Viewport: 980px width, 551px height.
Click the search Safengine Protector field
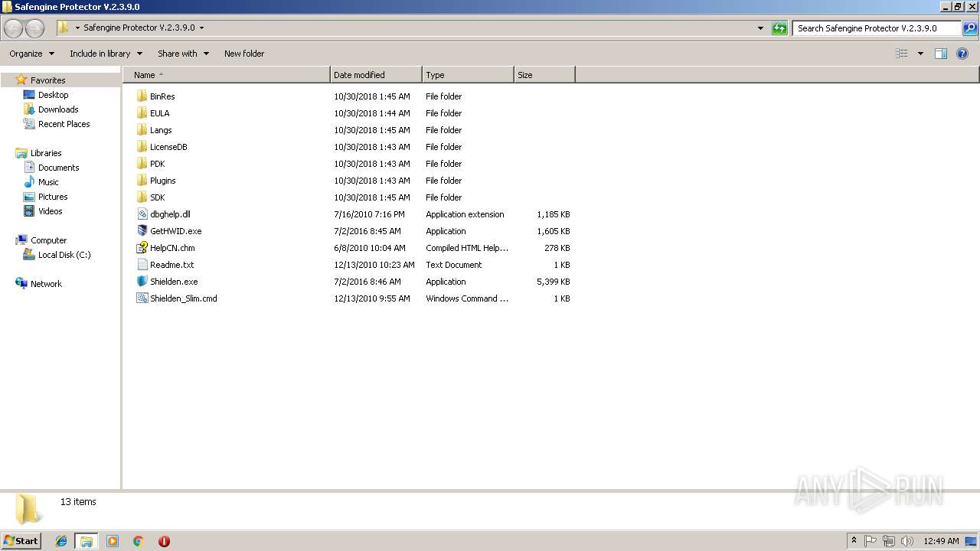877,28
